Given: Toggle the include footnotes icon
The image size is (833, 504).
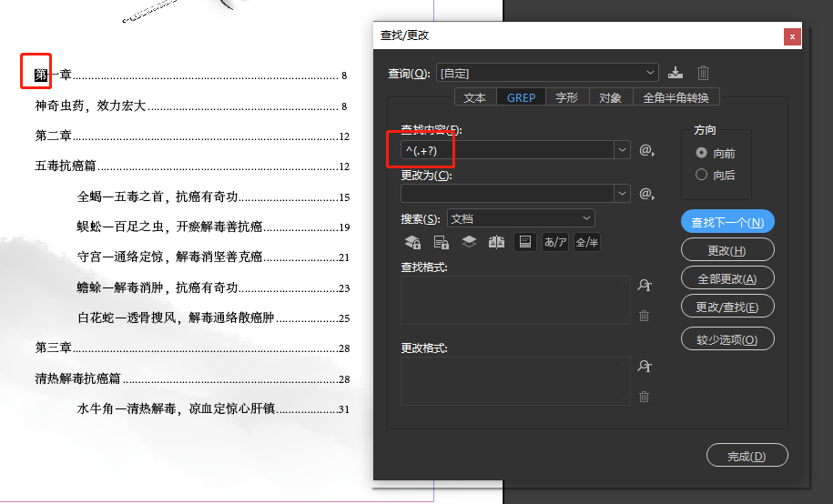Looking at the screenshot, I should (525, 242).
